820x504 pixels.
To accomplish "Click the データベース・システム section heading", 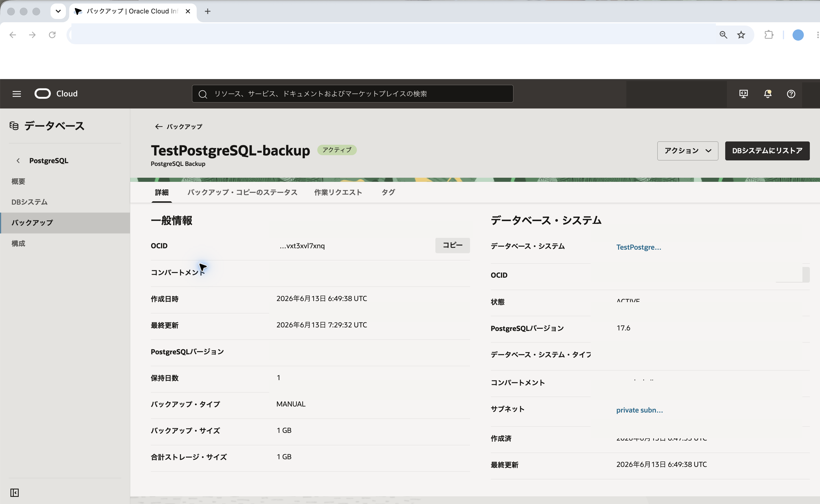I will [x=546, y=220].
